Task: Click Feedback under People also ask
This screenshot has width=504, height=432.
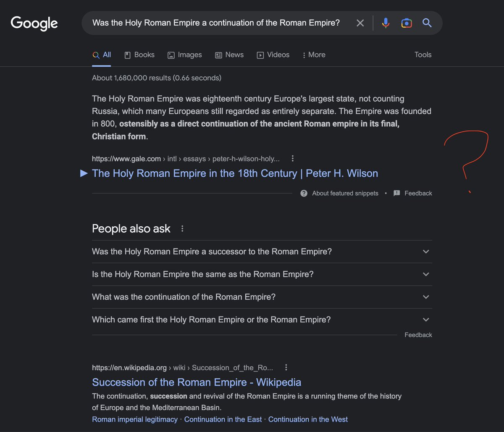Action: 418,335
